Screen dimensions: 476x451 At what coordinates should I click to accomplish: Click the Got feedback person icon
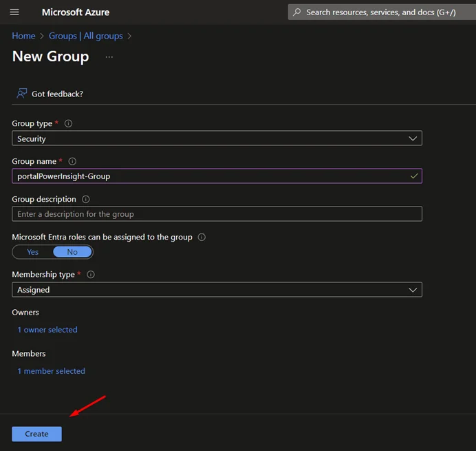21,94
